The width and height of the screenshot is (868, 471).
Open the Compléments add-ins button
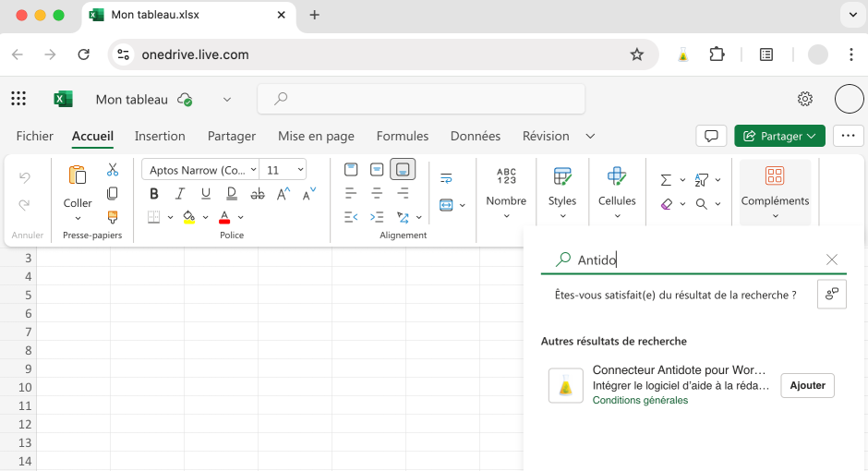tap(775, 192)
